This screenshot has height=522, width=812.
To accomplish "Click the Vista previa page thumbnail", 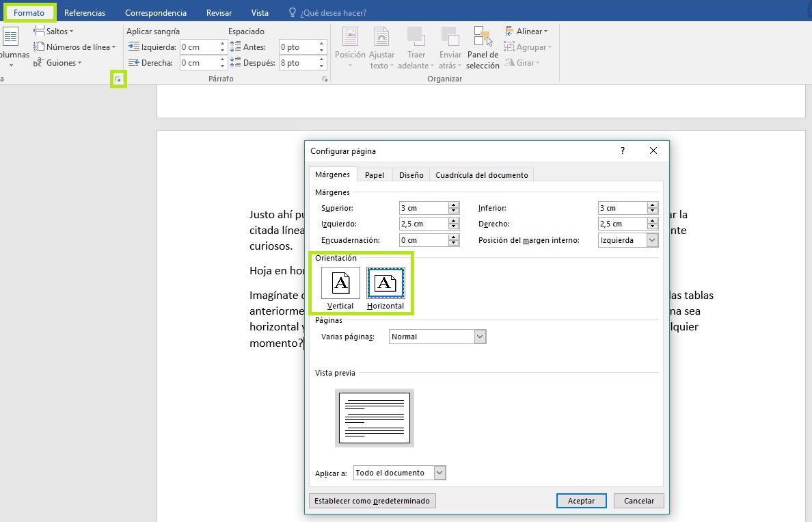I will pyautogui.click(x=375, y=418).
